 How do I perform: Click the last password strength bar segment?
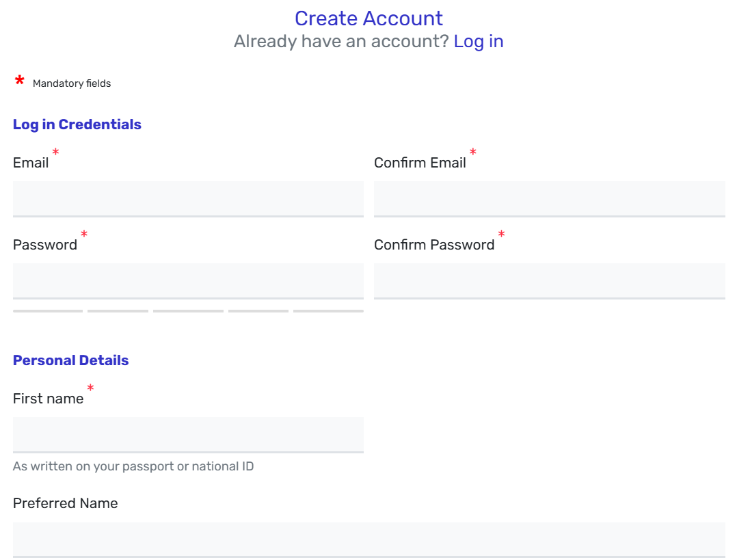tap(329, 311)
